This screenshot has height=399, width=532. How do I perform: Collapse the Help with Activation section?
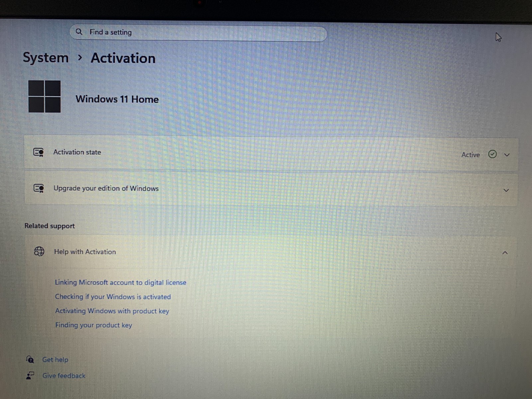pyautogui.click(x=505, y=253)
